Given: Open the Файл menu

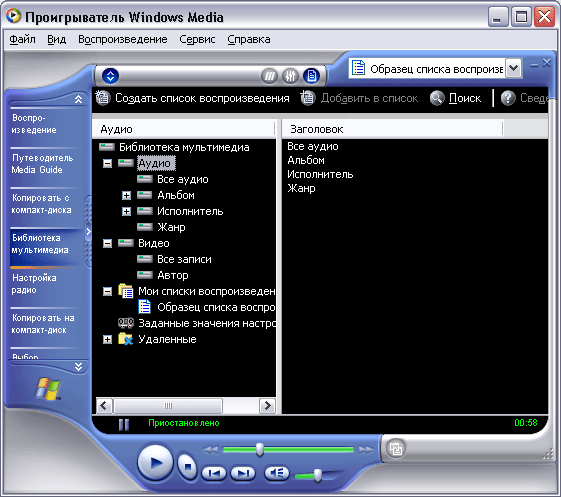Looking at the screenshot, I should 22,39.
